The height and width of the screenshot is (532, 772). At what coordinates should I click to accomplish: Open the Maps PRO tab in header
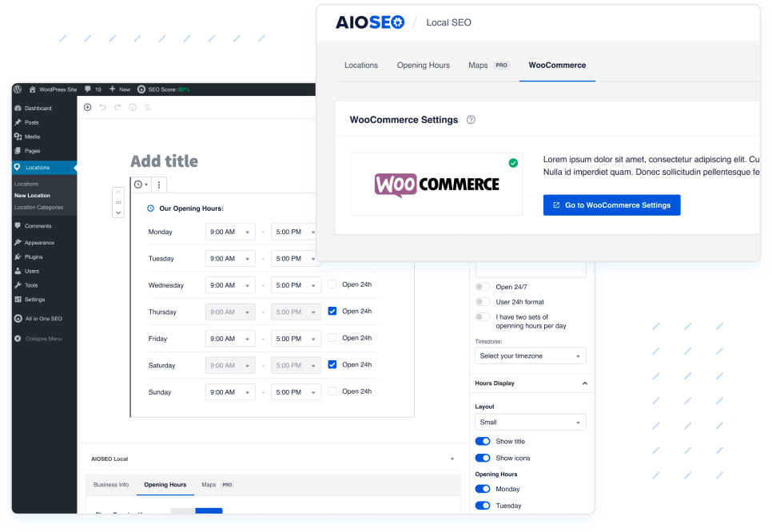click(488, 65)
